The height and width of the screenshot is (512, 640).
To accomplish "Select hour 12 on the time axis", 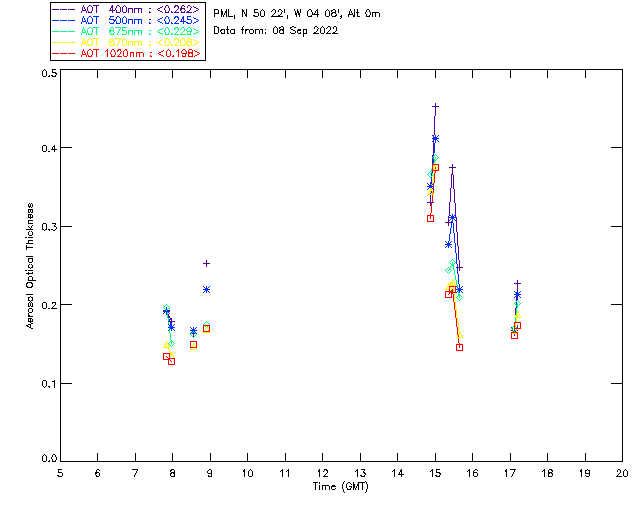I will click(x=322, y=473).
